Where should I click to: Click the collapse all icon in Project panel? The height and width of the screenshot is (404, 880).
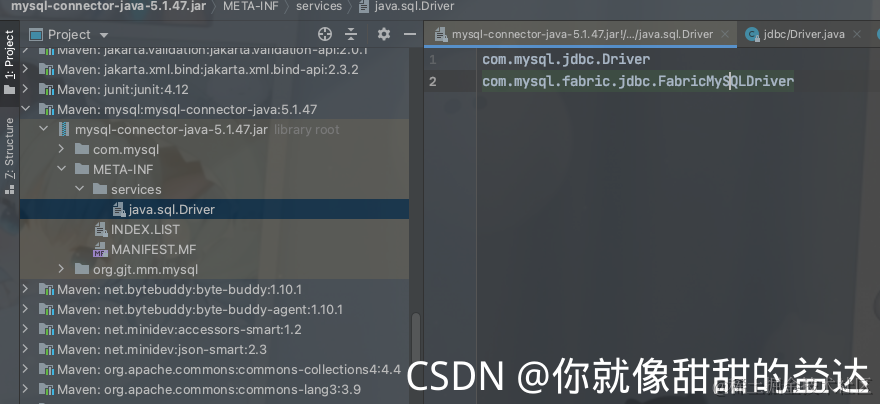pyautogui.click(x=351, y=34)
